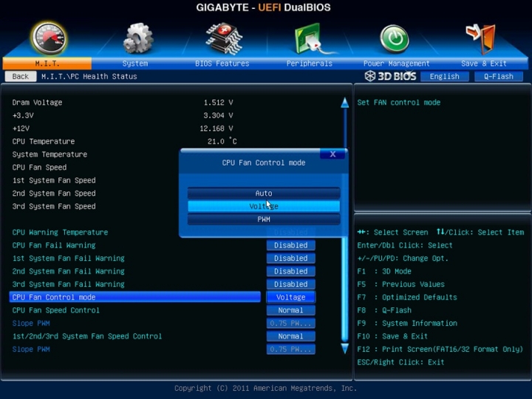Select 3rd System Fan Fail Warning label
This screenshot has height=399, width=532.
tap(68, 284)
